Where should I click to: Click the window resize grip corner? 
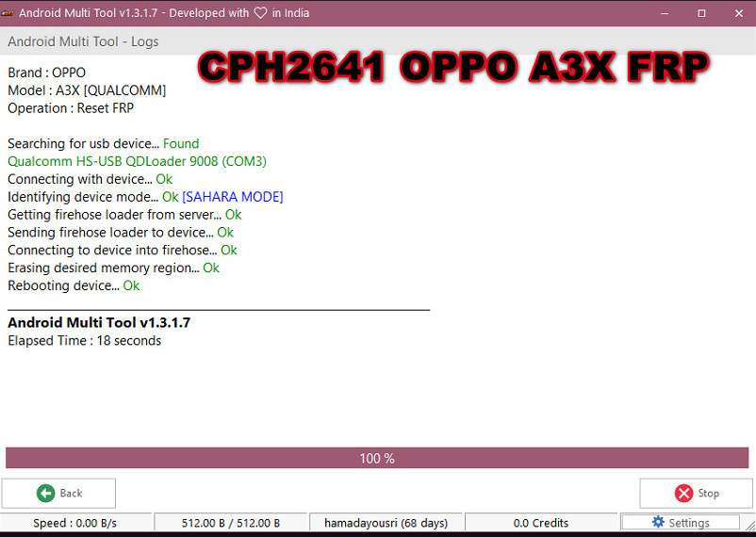[749, 526]
